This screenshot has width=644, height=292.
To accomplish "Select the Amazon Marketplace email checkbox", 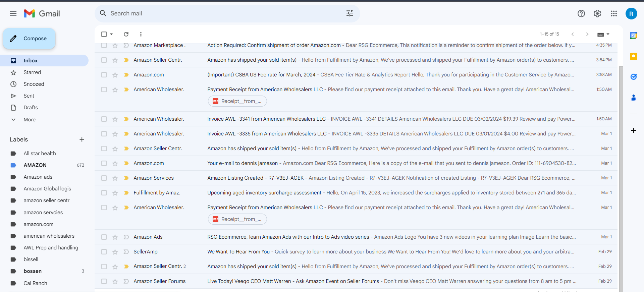I will (104, 45).
